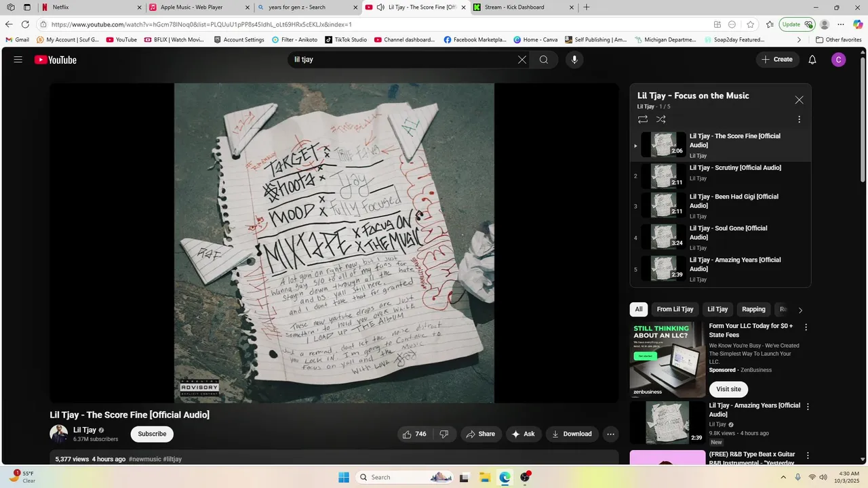Add this page to favorites with the star
This screenshot has width=868, height=488.
click(x=750, y=24)
